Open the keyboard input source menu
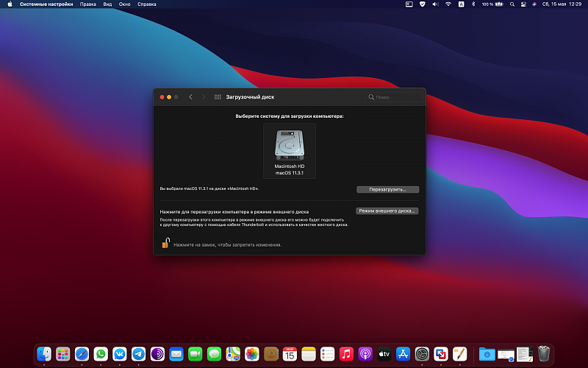This screenshot has height=368, width=588. click(461, 4)
